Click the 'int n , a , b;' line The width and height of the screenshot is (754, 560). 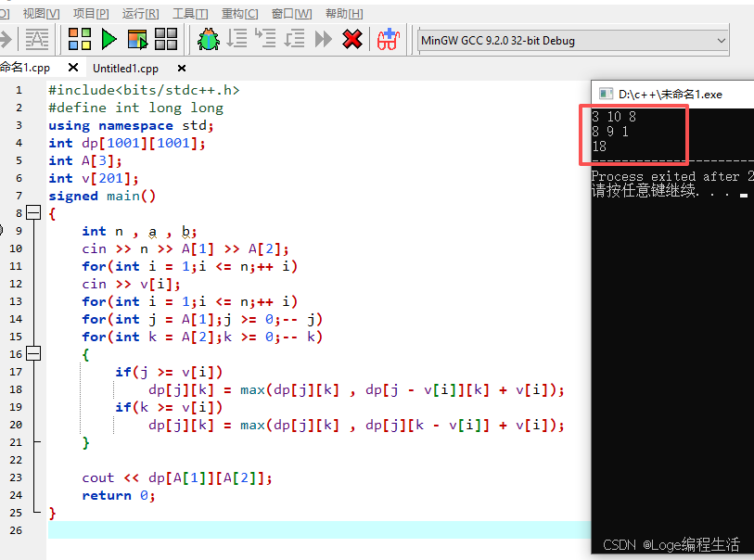tap(139, 231)
